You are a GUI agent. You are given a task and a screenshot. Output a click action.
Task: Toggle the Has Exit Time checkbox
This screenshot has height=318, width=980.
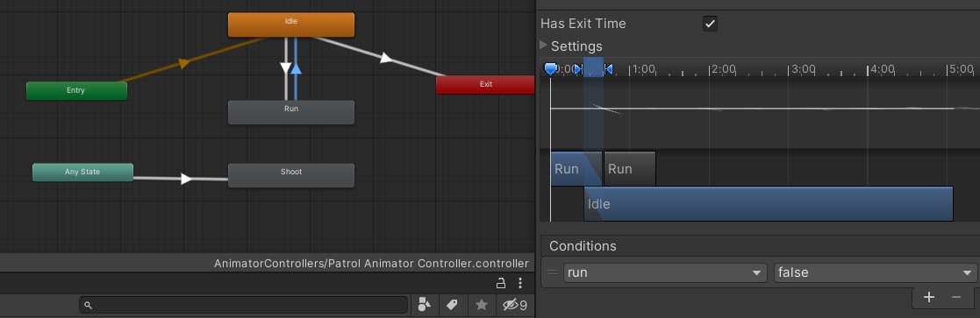coord(710,24)
